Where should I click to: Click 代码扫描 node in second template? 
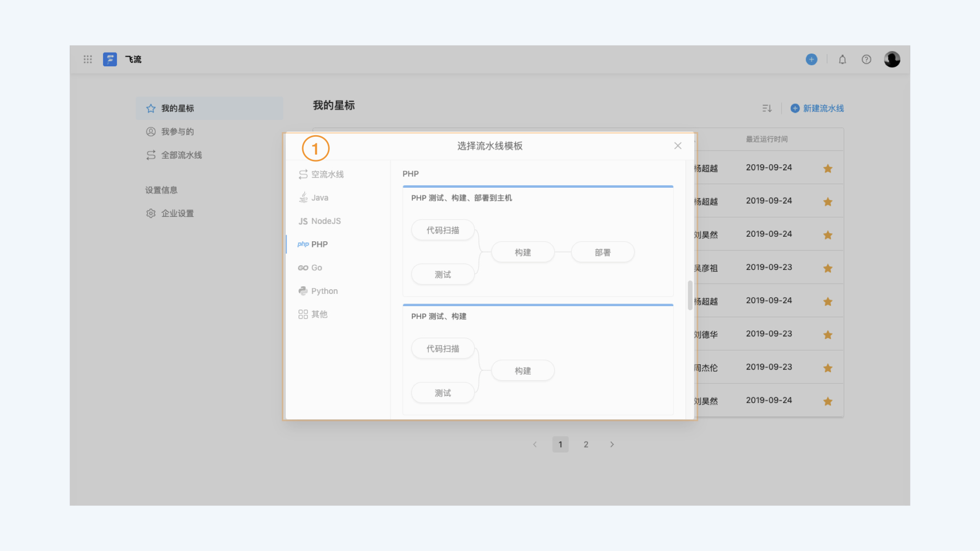(x=443, y=348)
